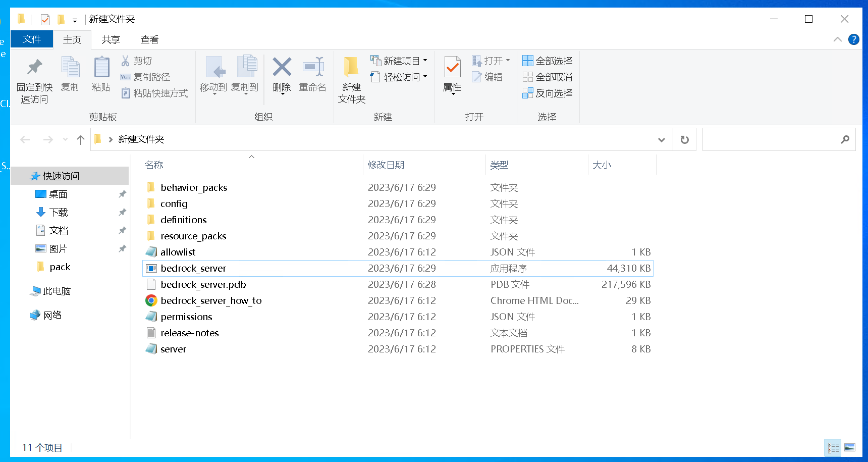Go up one folder level with the arrow

81,140
